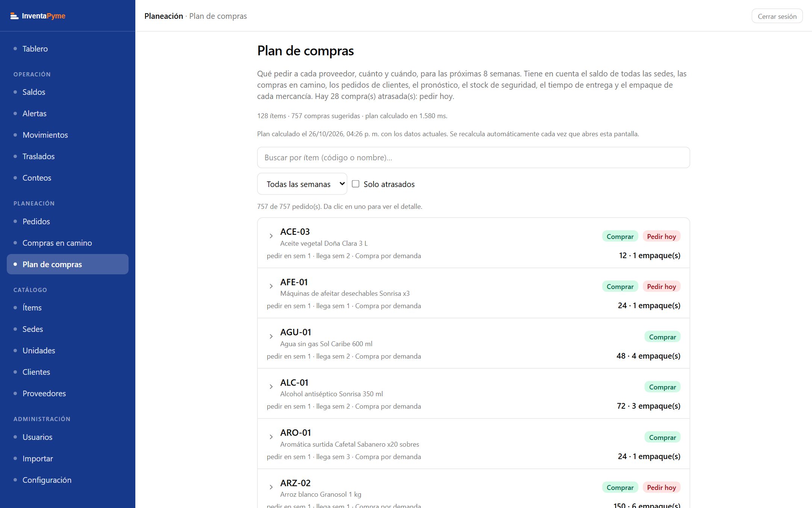Click Aromática surtida Cafetal Sabanero x20 sobres

[350, 444]
